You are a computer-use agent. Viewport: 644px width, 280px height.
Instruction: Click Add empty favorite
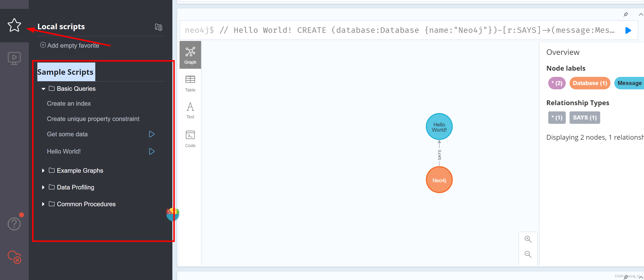[x=70, y=45]
